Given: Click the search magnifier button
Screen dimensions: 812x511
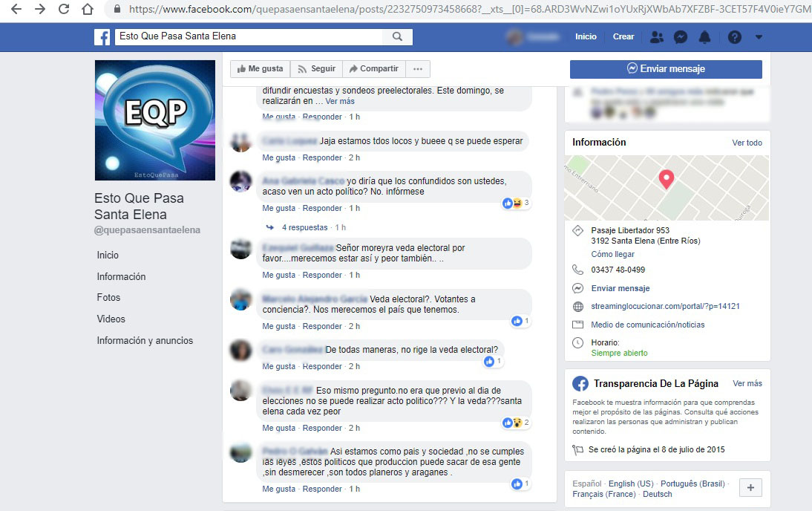Looking at the screenshot, I should (398, 36).
